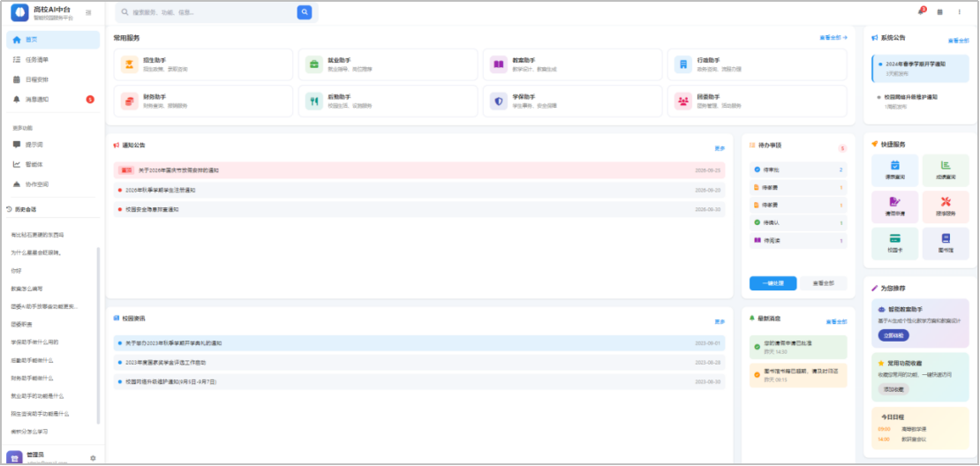980x466 pixels.
Task: Open the three-dot more menu
Action: tap(960, 11)
